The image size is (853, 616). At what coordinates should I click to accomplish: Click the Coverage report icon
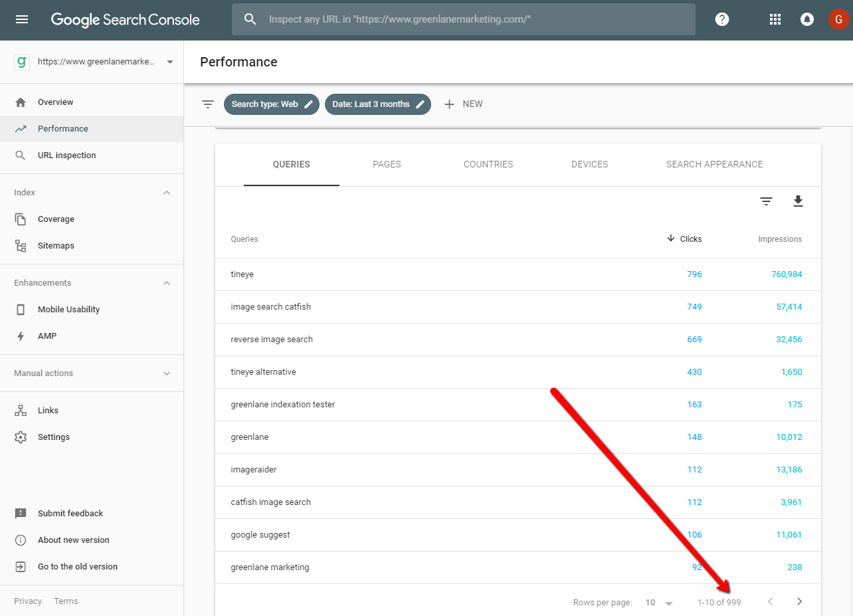[x=22, y=219]
